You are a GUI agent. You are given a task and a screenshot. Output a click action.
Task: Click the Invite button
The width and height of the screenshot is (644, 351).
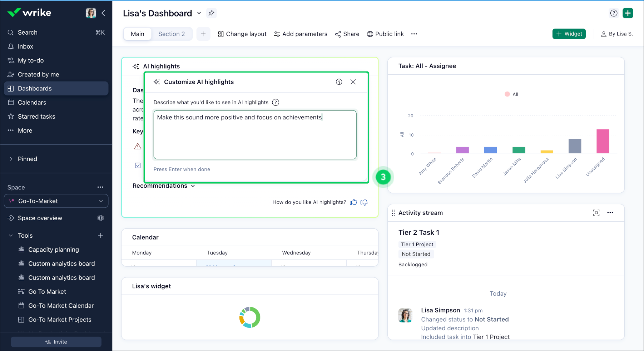[x=56, y=342]
